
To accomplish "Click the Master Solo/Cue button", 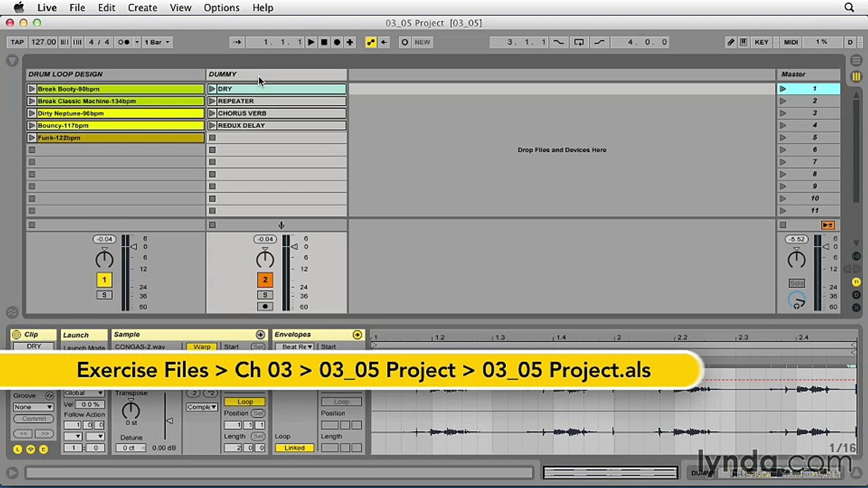I will (x=797, y=283).
